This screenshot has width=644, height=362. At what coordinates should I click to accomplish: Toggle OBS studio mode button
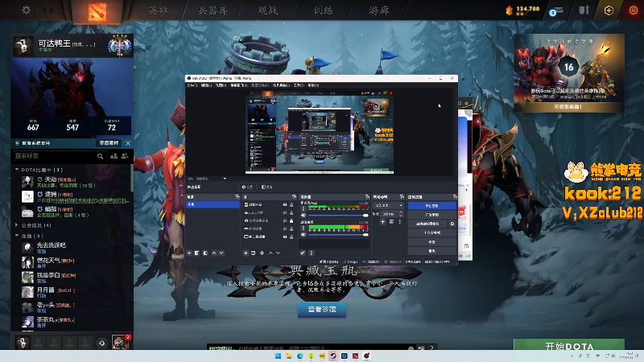(432, 232)
